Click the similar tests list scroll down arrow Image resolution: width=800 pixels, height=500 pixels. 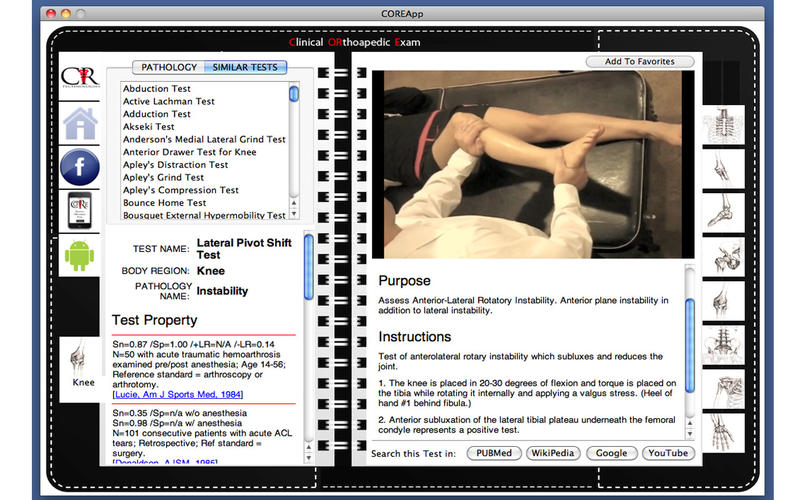[x=294, y=215]
